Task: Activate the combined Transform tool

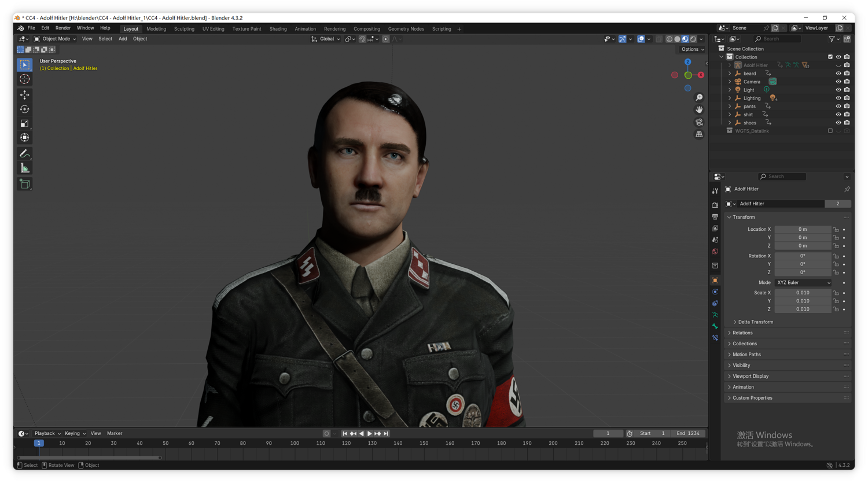Action: (x=24, y=138)
